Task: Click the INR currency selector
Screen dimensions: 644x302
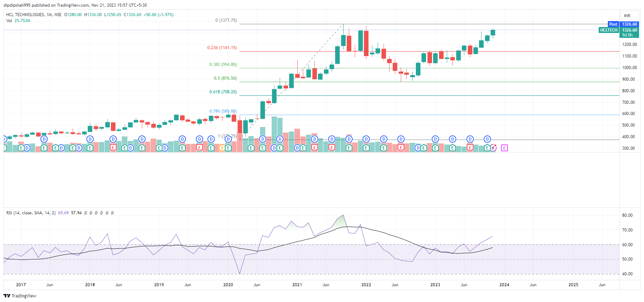Action: click(x=627, y=16)
